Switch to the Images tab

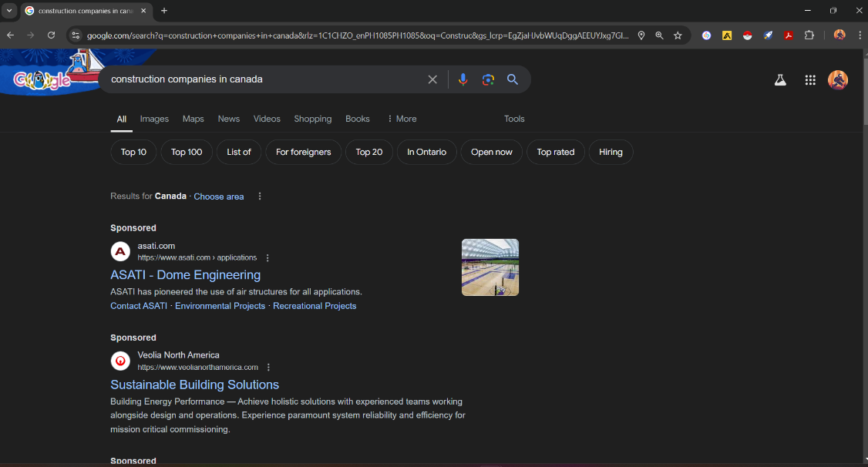pos(154,119)
